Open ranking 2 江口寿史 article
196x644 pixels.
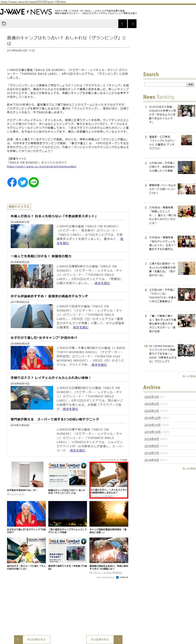tap(162, 142)
